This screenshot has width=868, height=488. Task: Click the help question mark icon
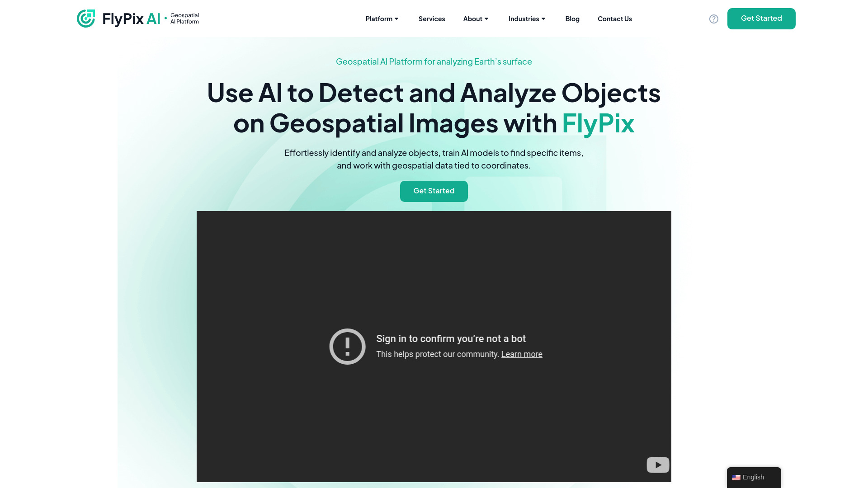pyautogui.click(x=713, y=19)
